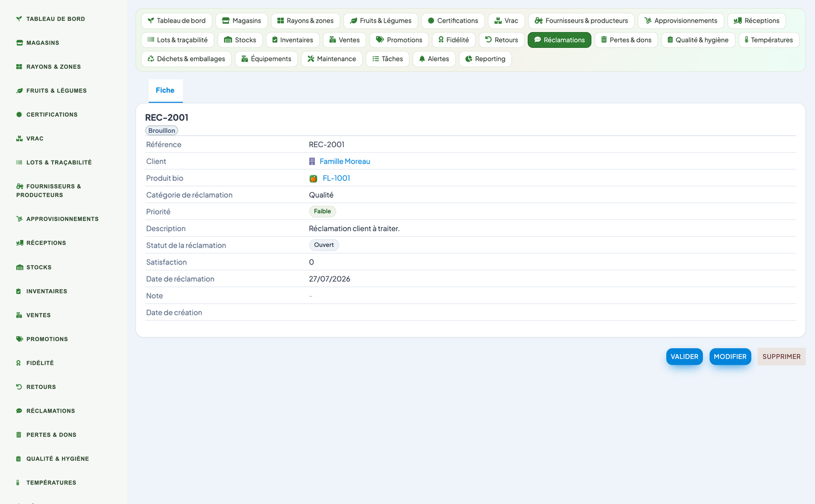
Task: Click the bell icon on Alertes tab
Action: pos(422,59)
